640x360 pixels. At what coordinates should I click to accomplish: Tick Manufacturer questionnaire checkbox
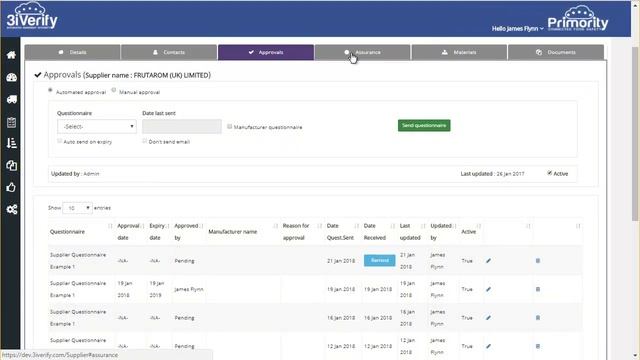pyautogui.click(x=230, y=127)
